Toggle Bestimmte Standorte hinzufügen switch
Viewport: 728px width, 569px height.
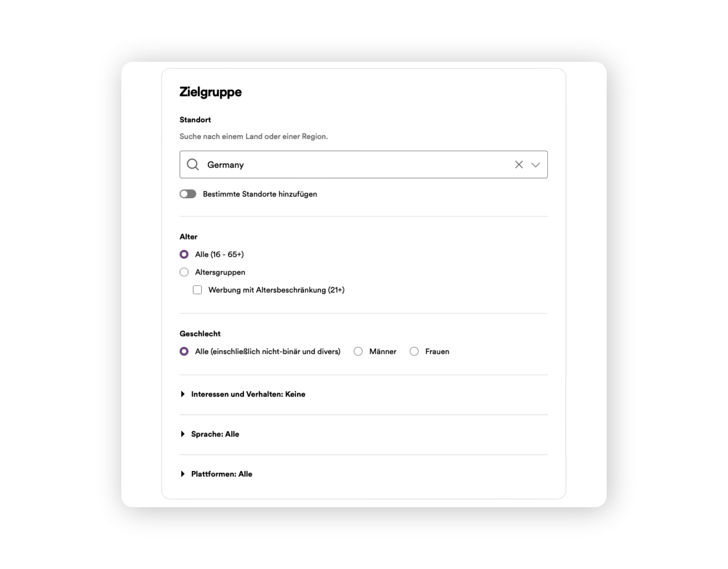[x=188, y=194]
